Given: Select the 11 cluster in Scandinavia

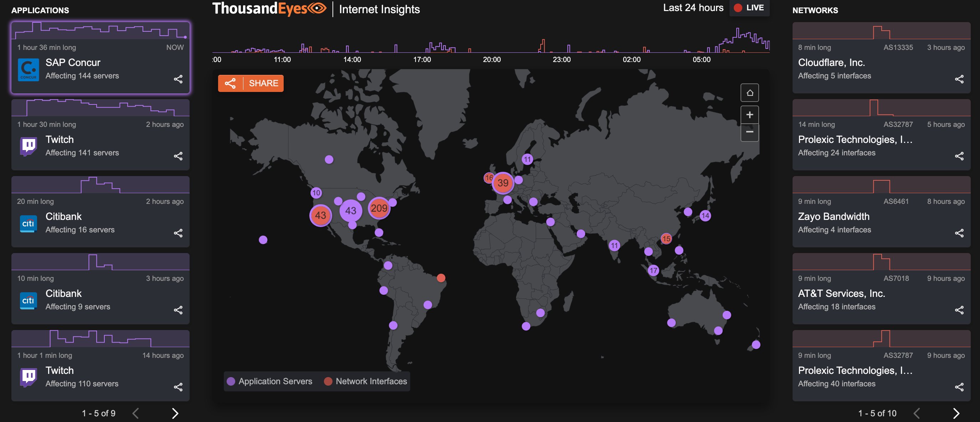Looking at the screenshot, I should pos(527,159).
